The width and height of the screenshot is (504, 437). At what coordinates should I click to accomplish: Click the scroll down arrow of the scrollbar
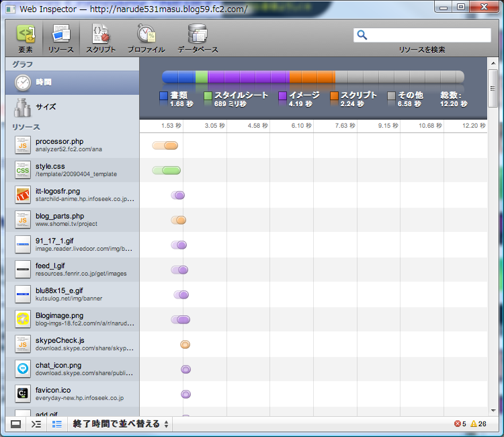click(493, 411)
